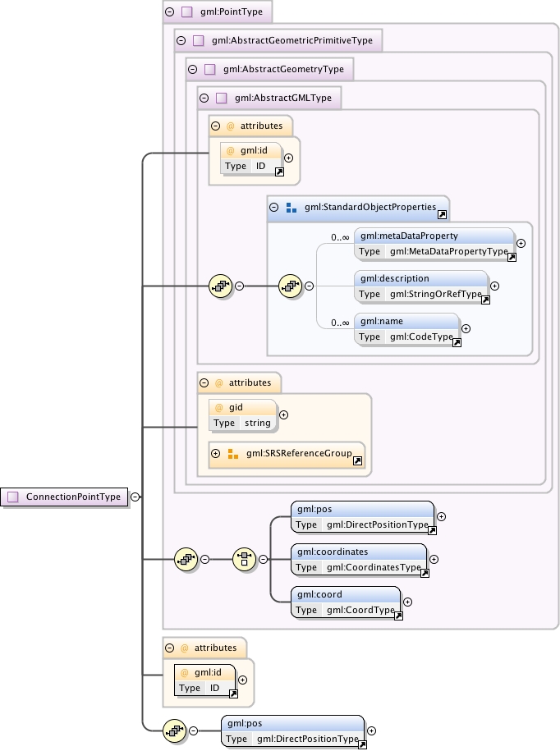Image resolution: width=560 pixels, height=751 pixels.
Task: Expand gml:coord element details
Action: point(407,602)
